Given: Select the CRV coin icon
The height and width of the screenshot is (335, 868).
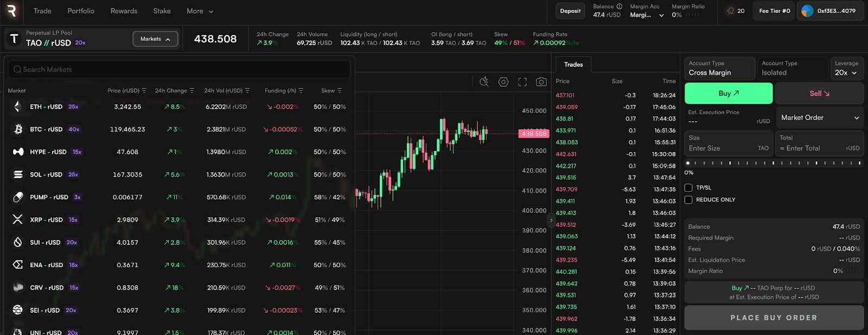Looking at the screenshot, I should 18,288.
